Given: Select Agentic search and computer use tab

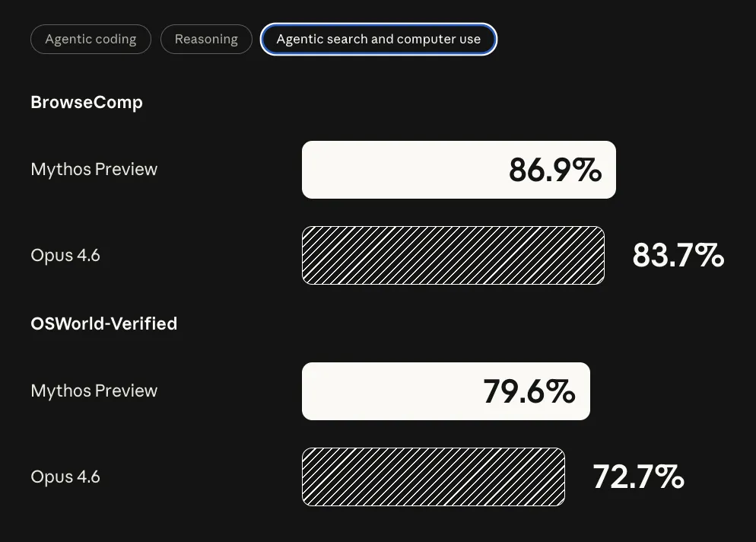Looking at the screenshot, I should (x=378, y=40).
